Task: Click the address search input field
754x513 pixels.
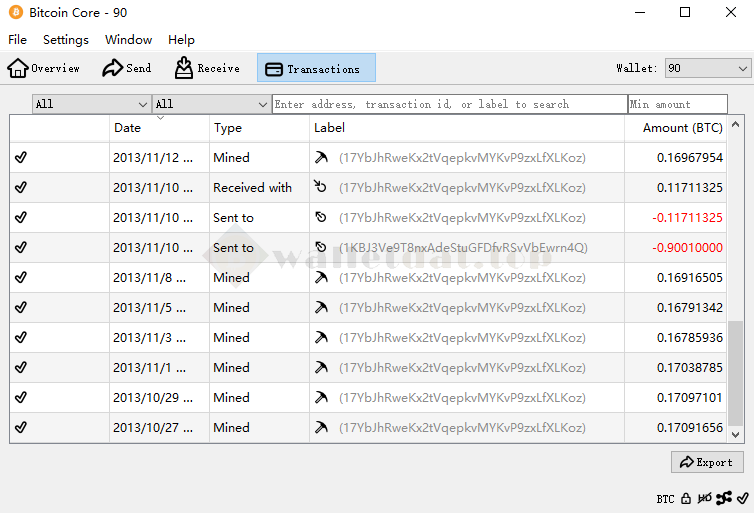Action: (x=449, y=104)
